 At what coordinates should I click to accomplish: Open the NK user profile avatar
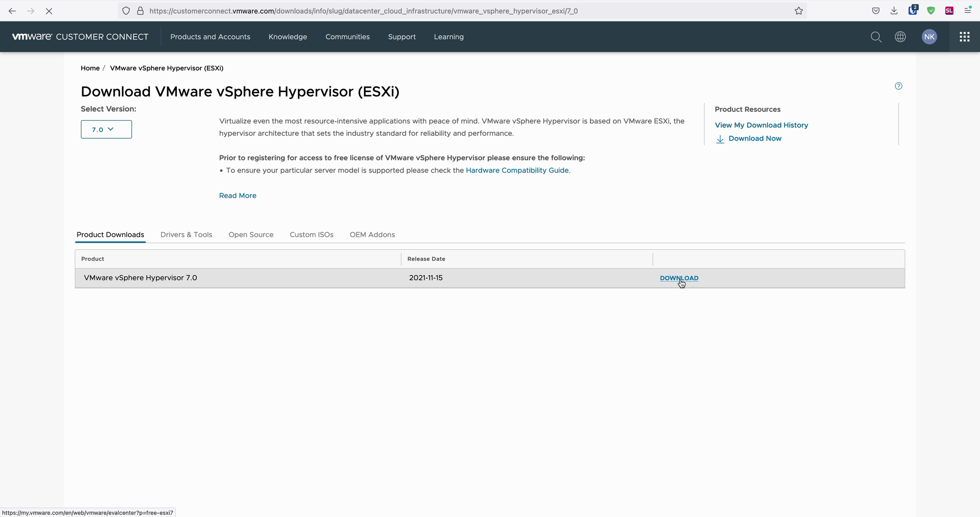tap(929, 37)
